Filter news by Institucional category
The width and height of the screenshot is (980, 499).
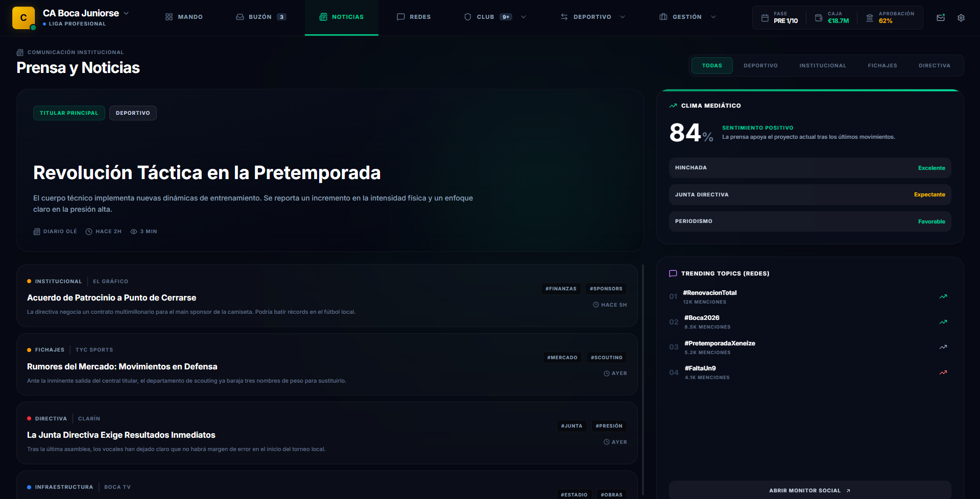point(823,66)
